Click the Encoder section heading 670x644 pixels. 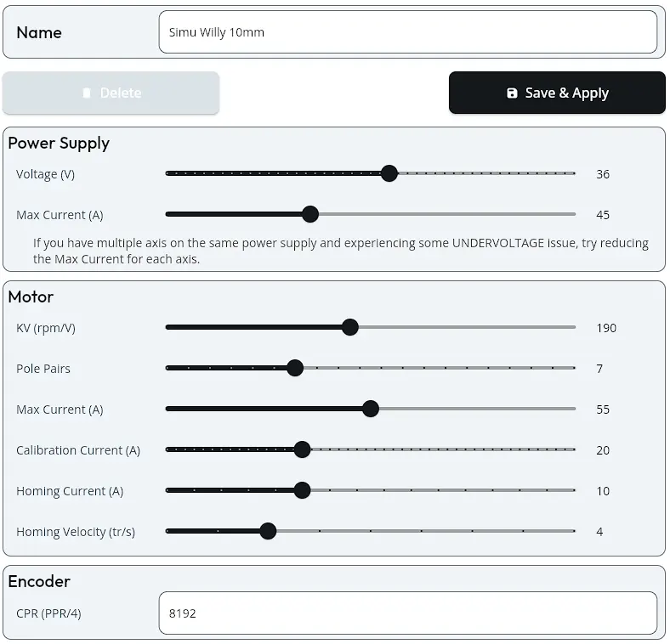(x=39, y=581)
